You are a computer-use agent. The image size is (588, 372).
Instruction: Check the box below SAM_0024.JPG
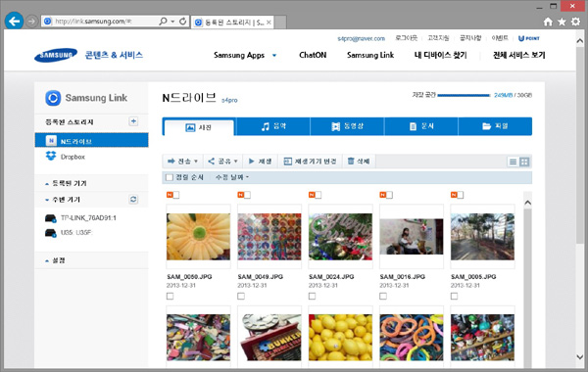click(312, 296)
